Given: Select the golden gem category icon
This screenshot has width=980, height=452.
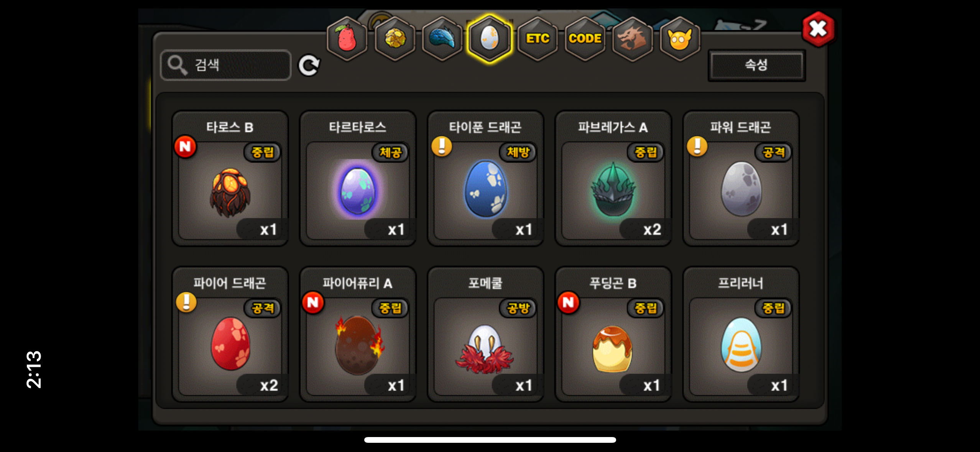Looking at the screenshot, I should (395, 38).
